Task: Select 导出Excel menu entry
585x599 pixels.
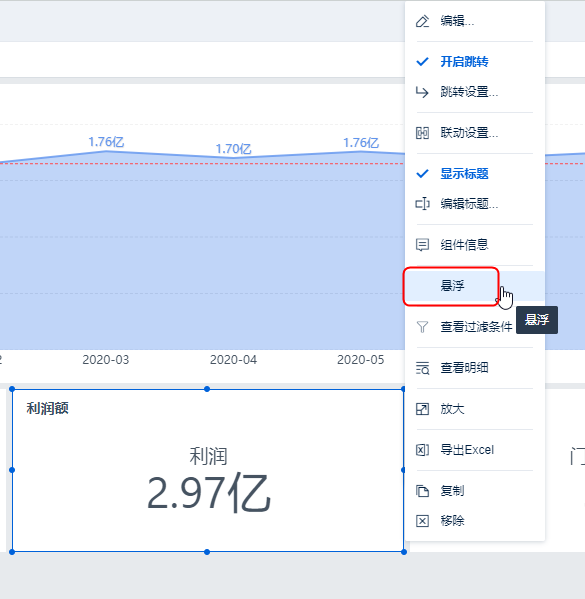Action: (x=475, y=450)
